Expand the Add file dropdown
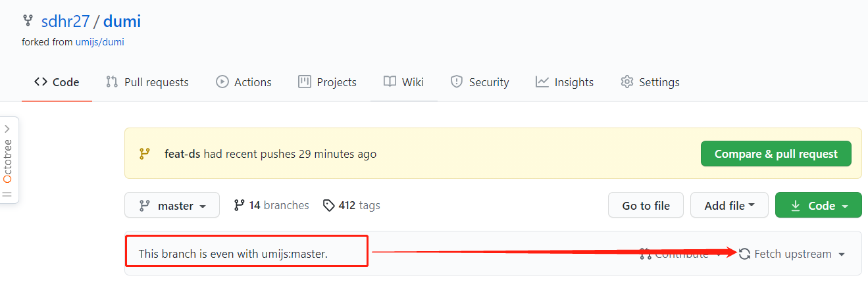Screen dimensions: 868x288 [729, 205]
